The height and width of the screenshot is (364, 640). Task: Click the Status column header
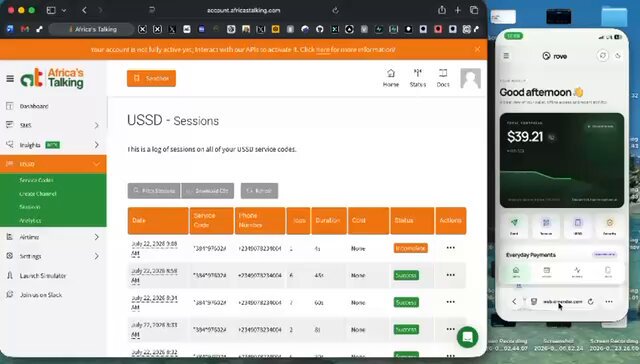[412, 221]
